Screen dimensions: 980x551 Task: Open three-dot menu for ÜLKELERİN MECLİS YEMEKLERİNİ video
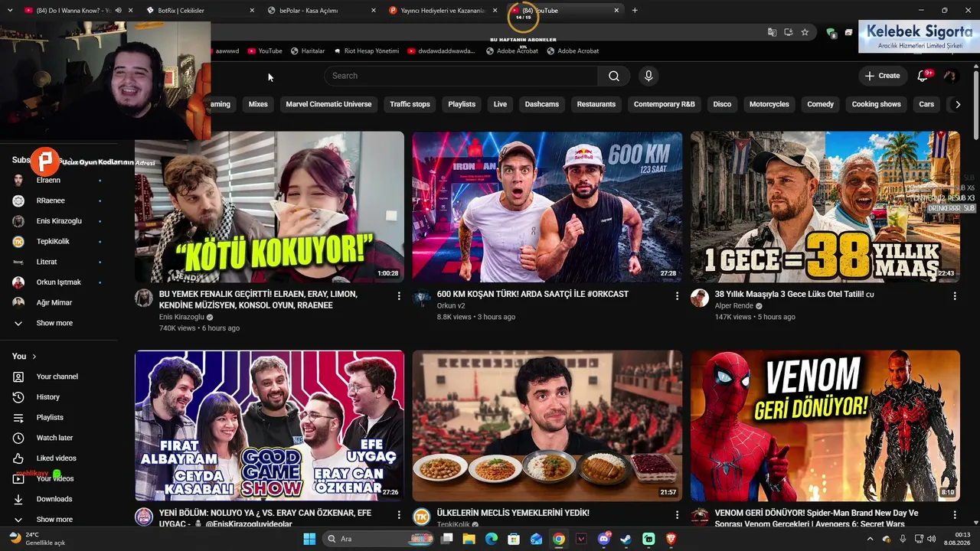677,514
